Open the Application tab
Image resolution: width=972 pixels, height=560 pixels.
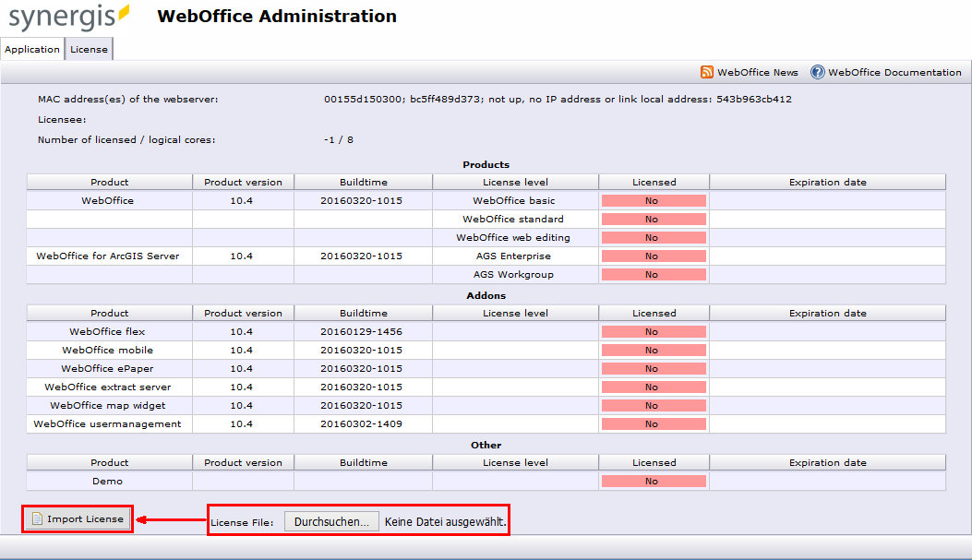click(32, 49)
